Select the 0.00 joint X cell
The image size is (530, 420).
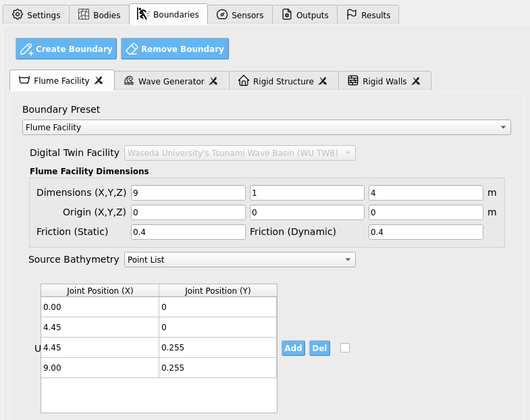(x=100, y=307)
